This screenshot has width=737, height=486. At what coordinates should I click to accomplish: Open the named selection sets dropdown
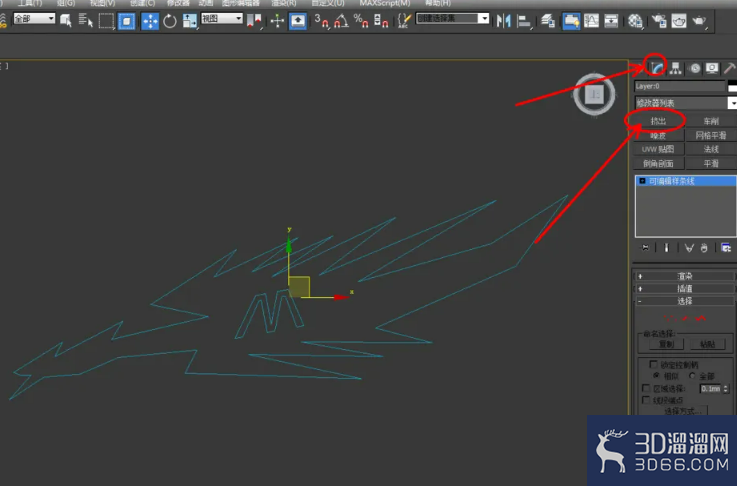tap(453, 18)
